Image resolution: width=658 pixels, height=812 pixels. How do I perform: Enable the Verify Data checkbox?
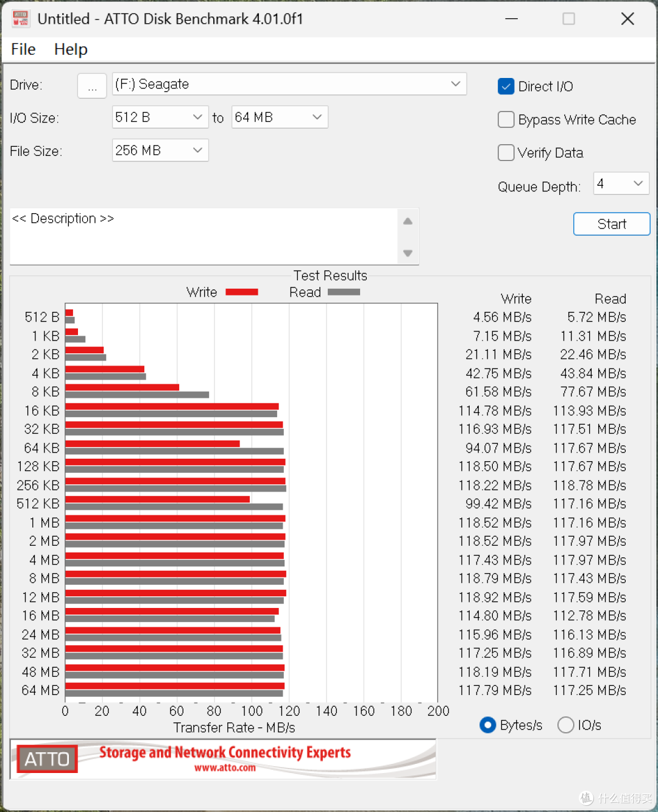click(x=506, y=152)
